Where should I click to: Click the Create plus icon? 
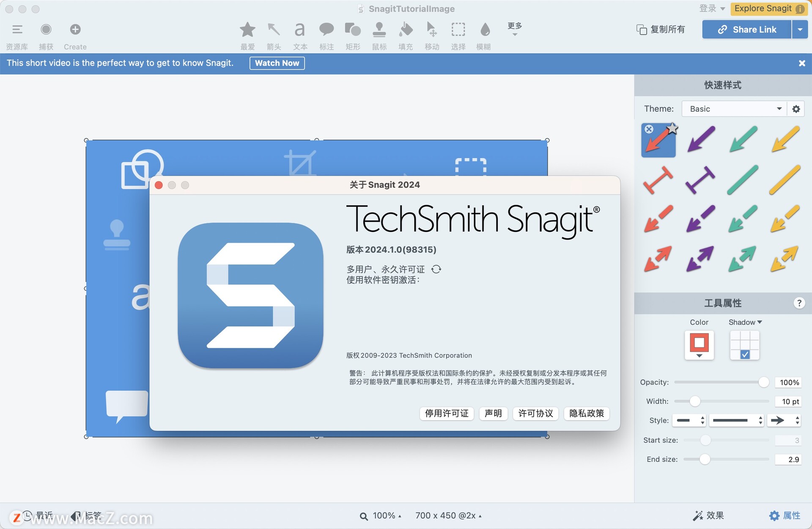[75, 29]
